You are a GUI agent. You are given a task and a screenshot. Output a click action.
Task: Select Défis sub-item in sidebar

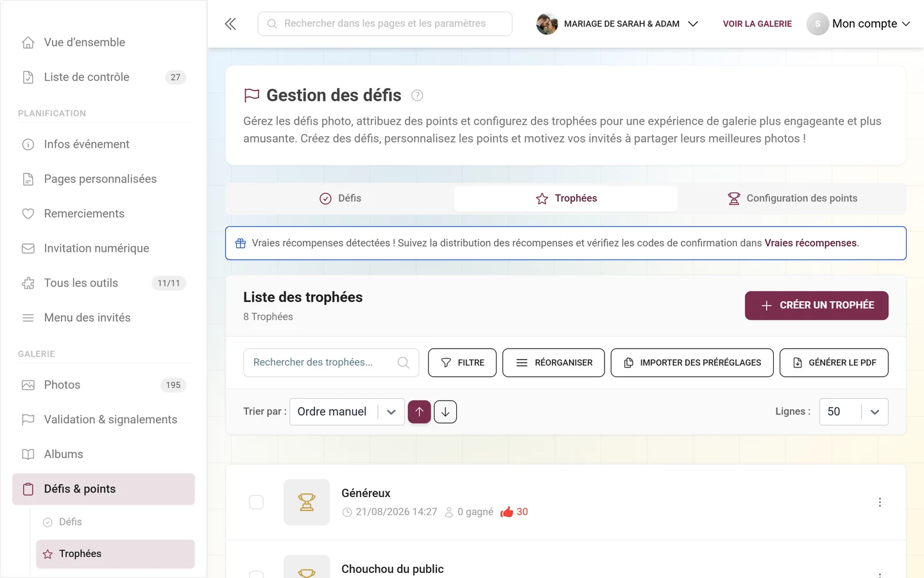pyautogui.click(x=116, y=522)
